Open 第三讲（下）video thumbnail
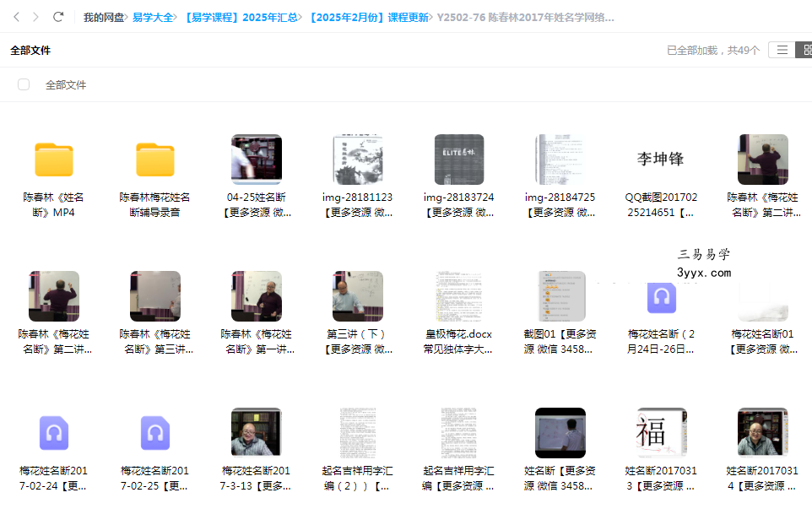The width and height of the screenshot is (812, 525). point(358,296)
